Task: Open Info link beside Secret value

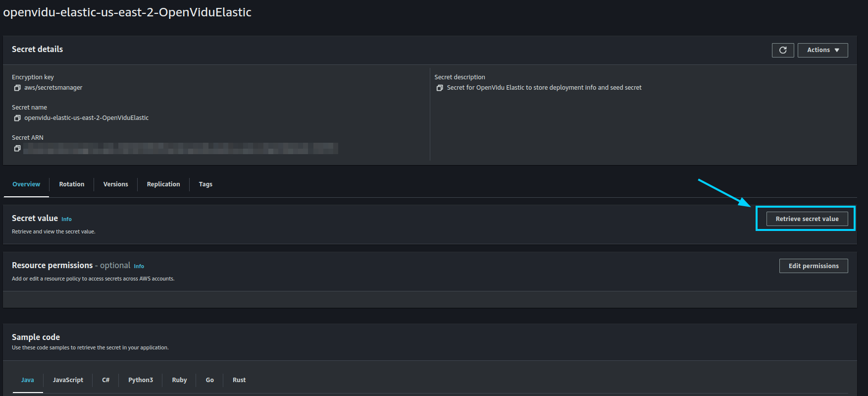Action: (x=66, y=219)
